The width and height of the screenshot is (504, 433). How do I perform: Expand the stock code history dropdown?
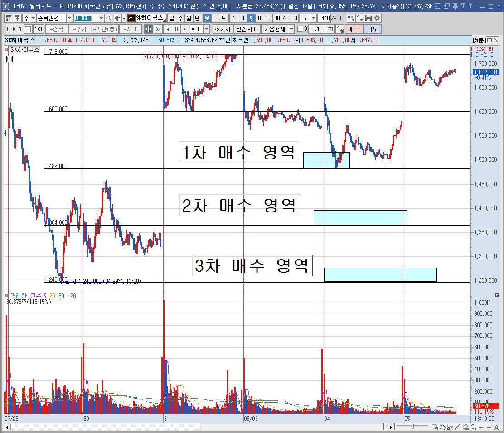pyautogui.click(x=101, y=18)
